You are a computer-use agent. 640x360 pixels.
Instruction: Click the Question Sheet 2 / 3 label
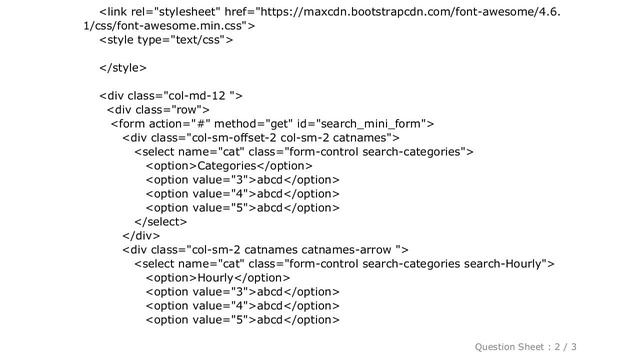526,347
